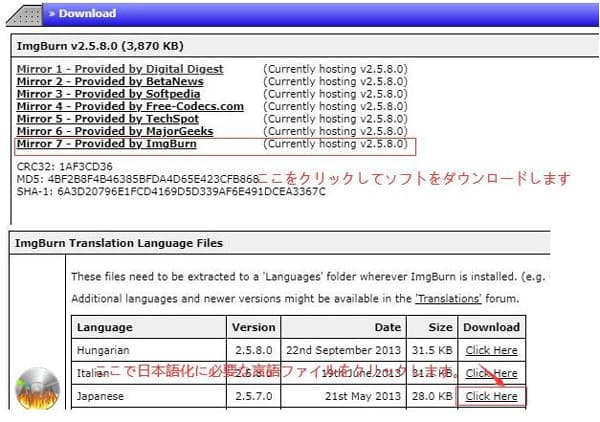Open Mirror 2 provided by BetaNews
The width and height of the screenshot is (600, 422).
click(110, 81)
